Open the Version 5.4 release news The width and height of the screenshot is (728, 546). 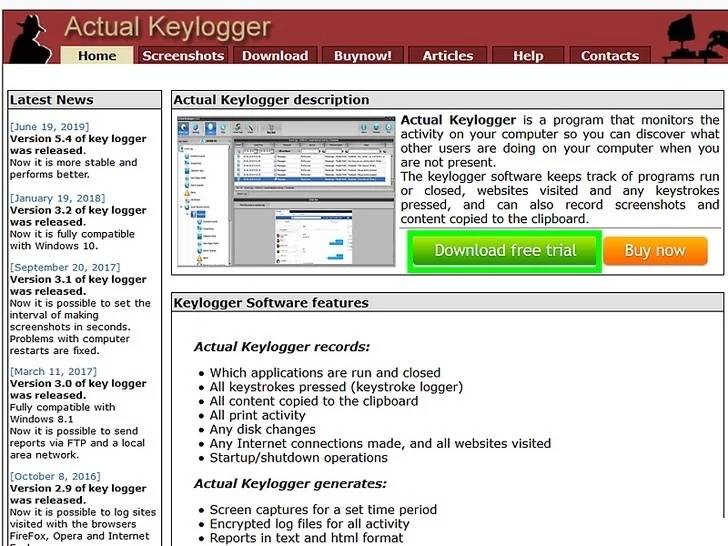click(x=78, y=144)
